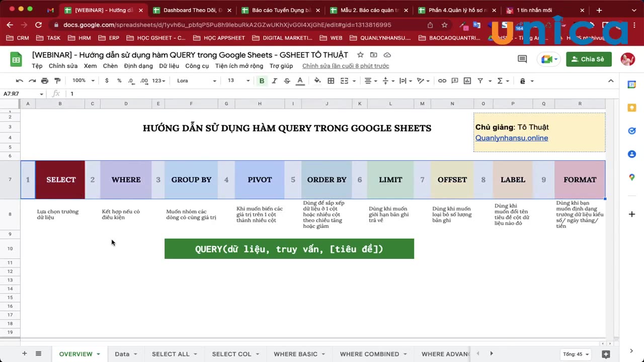
Task: Click the Name box A7:R7
Action: (23, 94)
